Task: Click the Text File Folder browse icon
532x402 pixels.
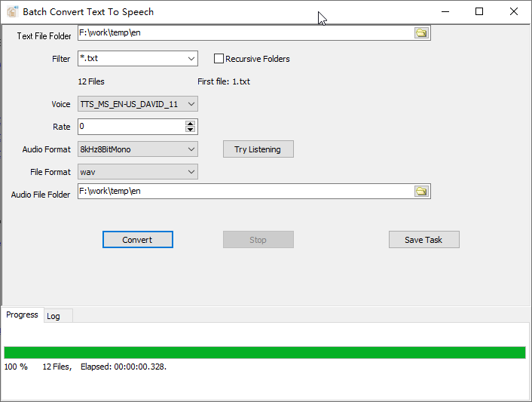Action: (421, 33)
